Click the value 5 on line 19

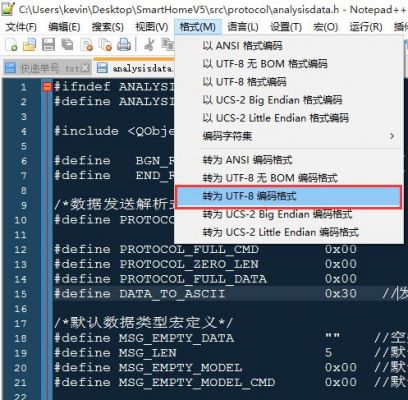click(x=329, y=353)
